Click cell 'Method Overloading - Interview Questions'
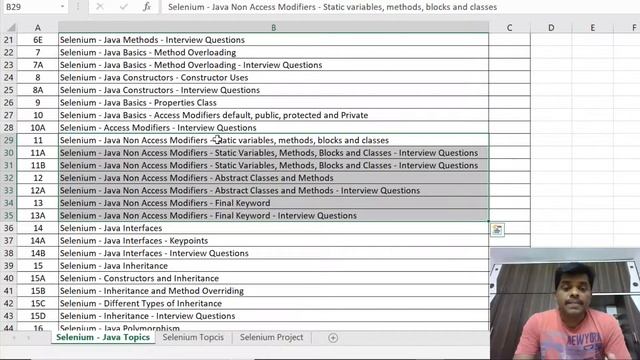This screenshot has width=640, height=360. click(x=273, y=65)
